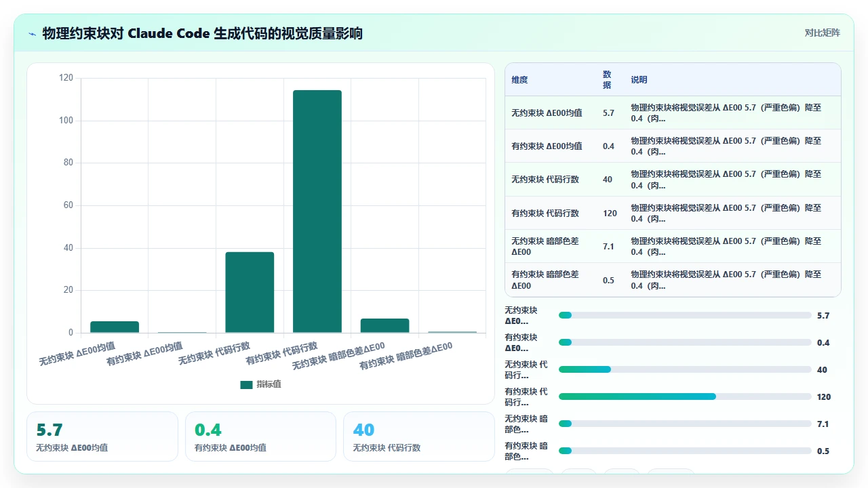Viewport: 868px width, 488px height.
Task: Open the 0.4 有约束块 ΔE00均值 stat card
Action: pos(260,436)
